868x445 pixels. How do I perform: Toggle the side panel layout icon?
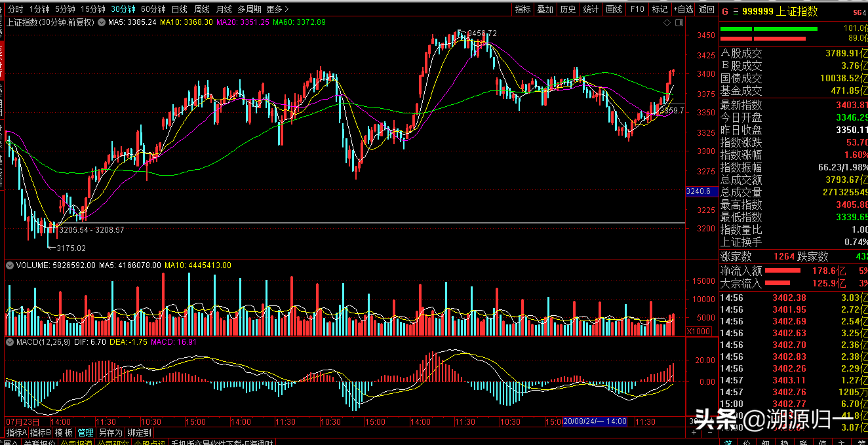pos(678,22)
